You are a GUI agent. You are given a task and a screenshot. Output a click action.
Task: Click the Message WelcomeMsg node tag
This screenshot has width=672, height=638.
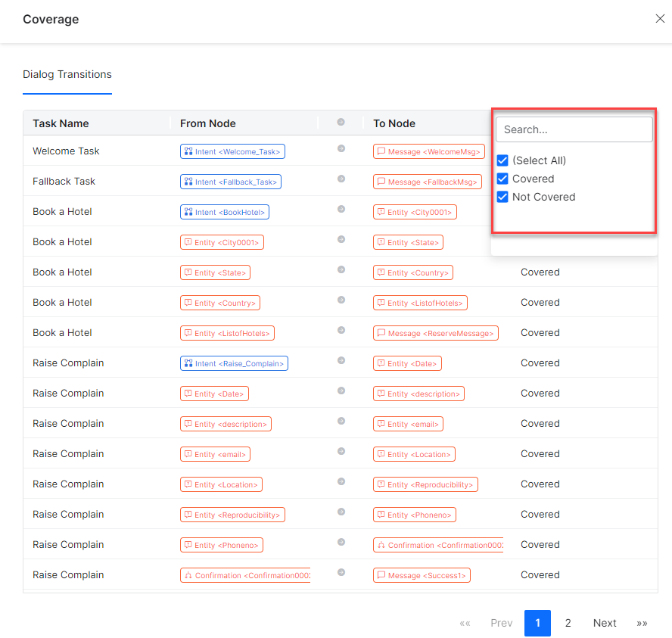[x=428, y=151]
